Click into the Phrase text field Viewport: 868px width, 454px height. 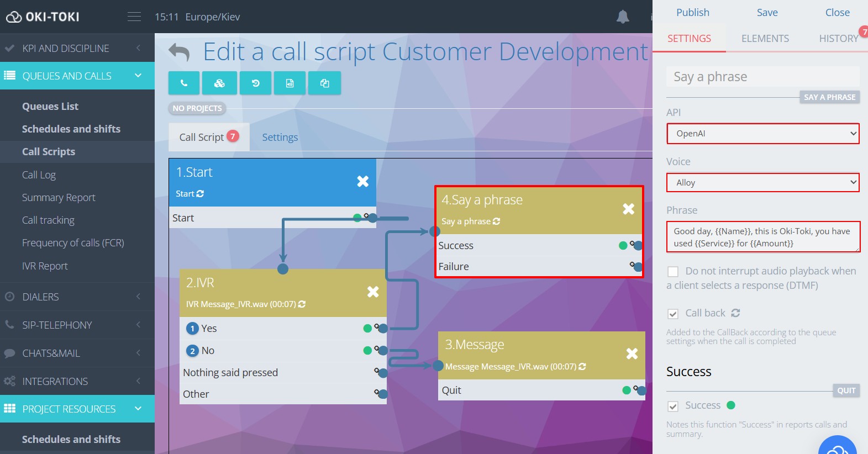click(x=762, y=237)
